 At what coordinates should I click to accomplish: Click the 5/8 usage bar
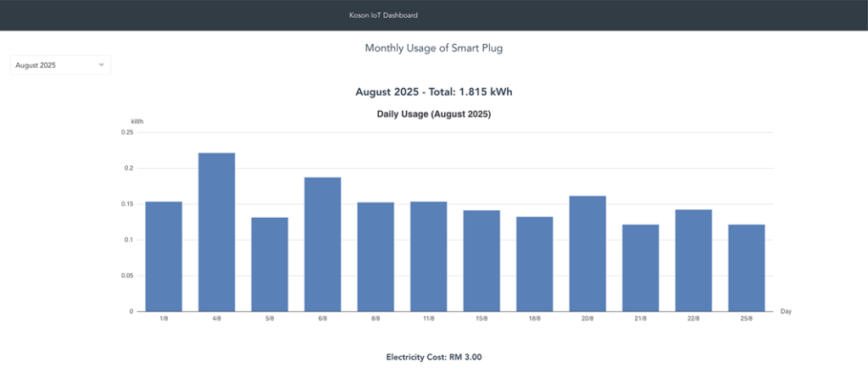pos(270,265)
